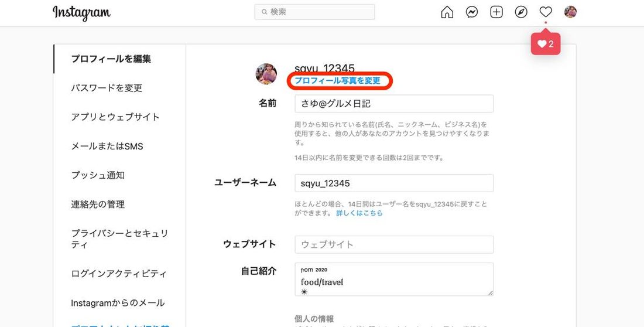The width and height of the screenshot is (644, 327).
Task: Open プライバシーとセキュリティ settings
Action: [x=119, y=239]
